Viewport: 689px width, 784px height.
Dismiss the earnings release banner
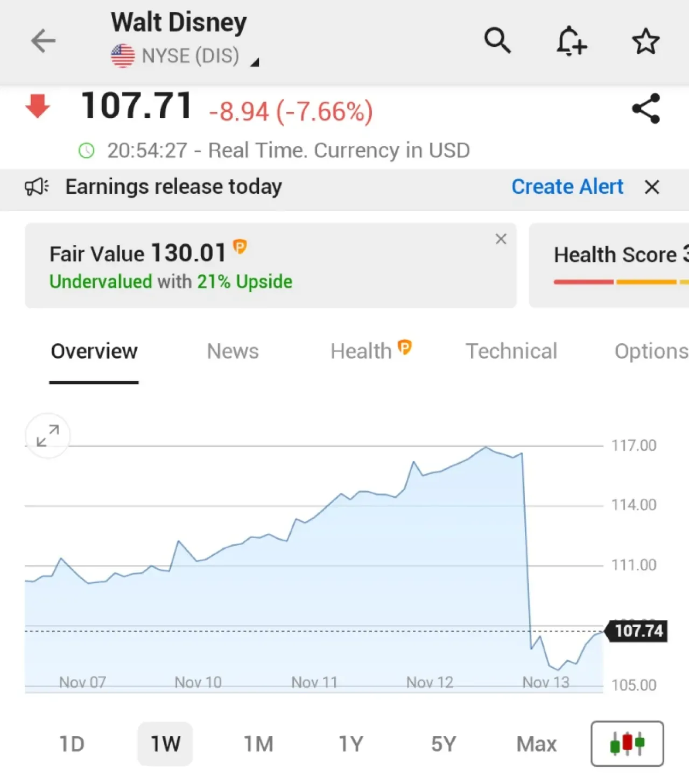point(652,187)
